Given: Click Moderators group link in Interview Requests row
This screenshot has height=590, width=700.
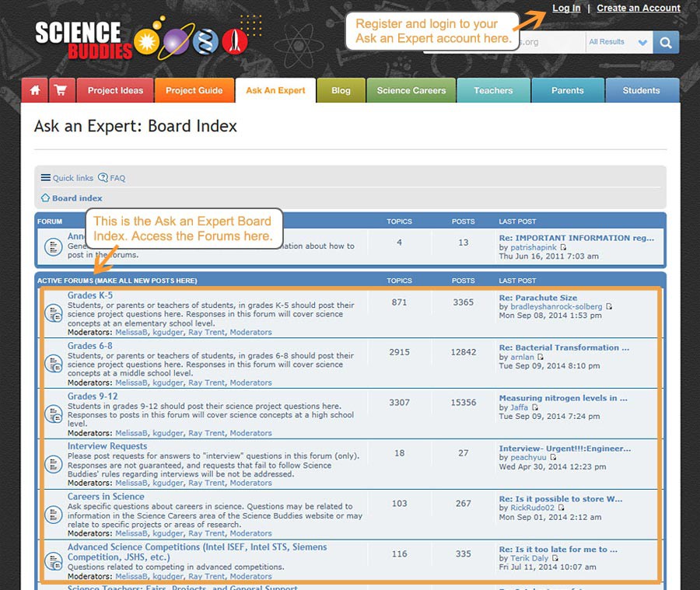Looking at the screenshot, I should tap(251, 483).
